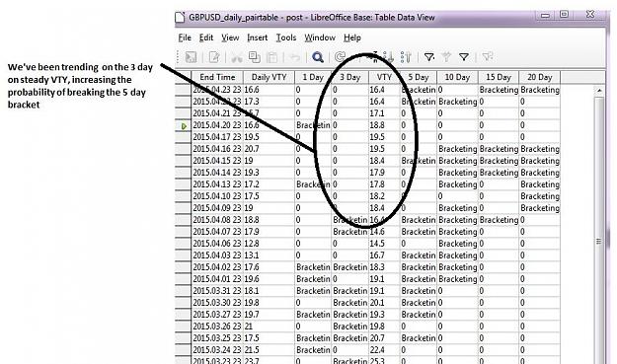Select the VTY column header
This screenshot has width=617, height=364.
coord(384,77)
